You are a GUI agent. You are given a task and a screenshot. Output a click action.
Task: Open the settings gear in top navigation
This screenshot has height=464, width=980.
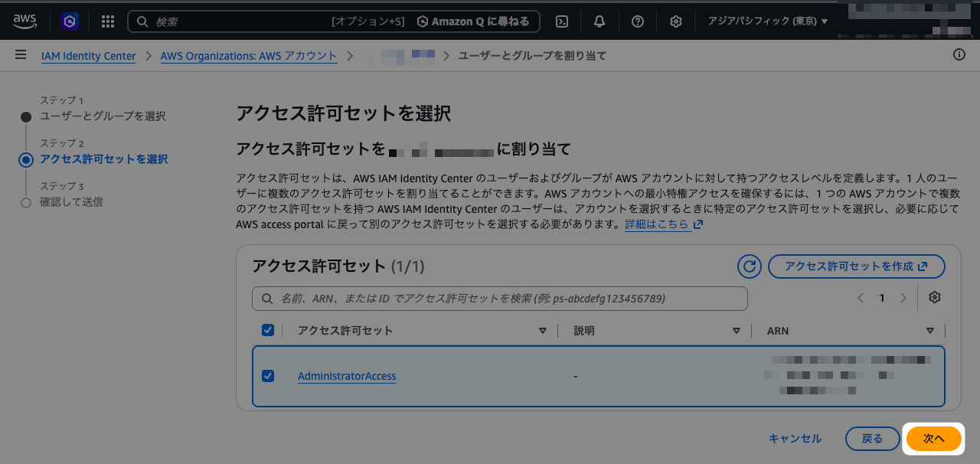click(x=676, y=21)
